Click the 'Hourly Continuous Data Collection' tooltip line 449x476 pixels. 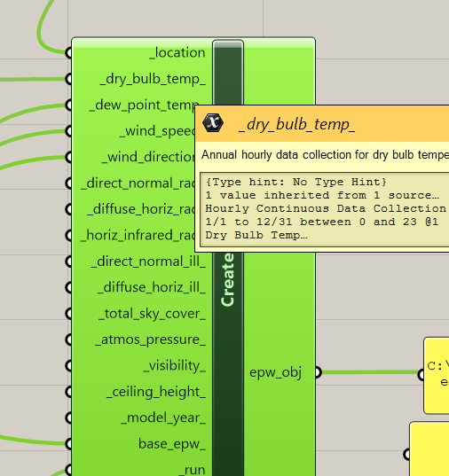pyautogui.click(x=326, y=208)
